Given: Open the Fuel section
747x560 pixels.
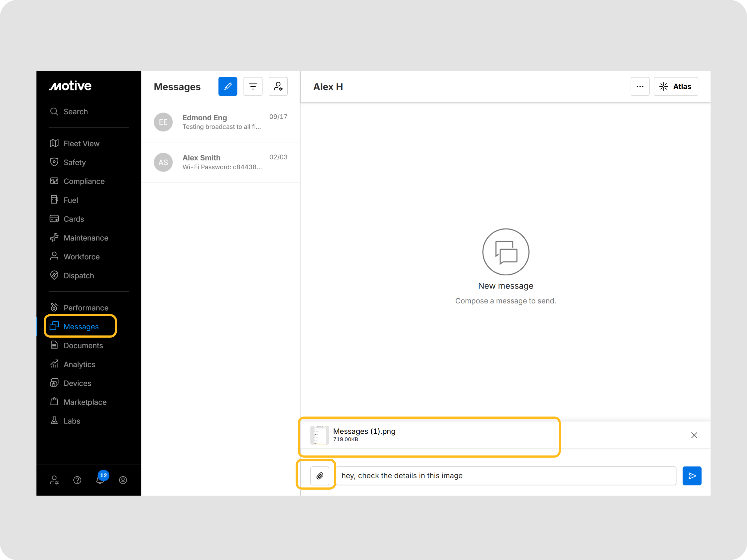Looking at the screenshot, I should [64, 200].
